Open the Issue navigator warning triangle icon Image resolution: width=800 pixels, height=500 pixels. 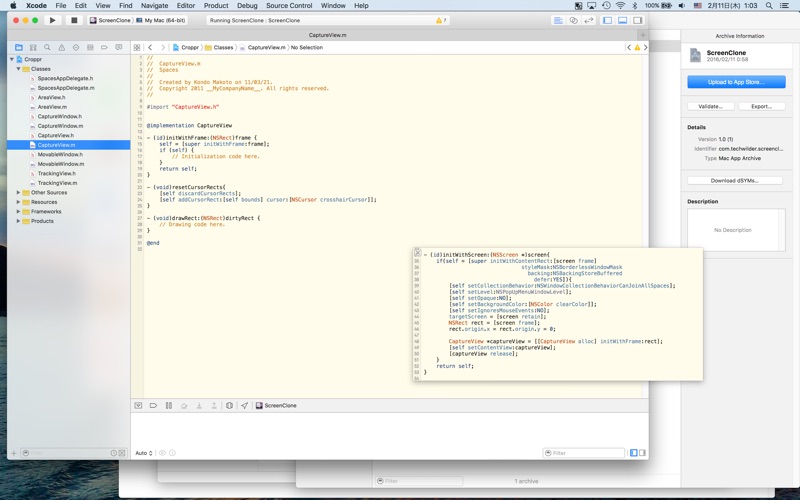click(62, 47)
